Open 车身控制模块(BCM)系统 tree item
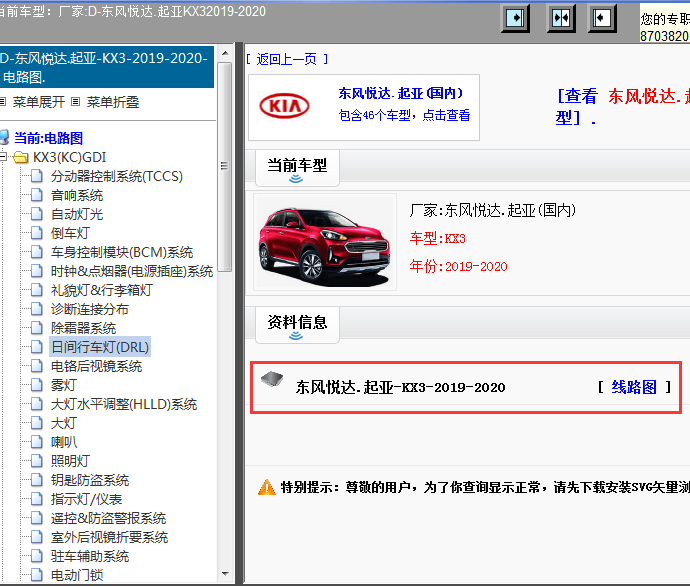Image resolution: width=690 pixels, height=586 pixels. [x=122, y=252]
